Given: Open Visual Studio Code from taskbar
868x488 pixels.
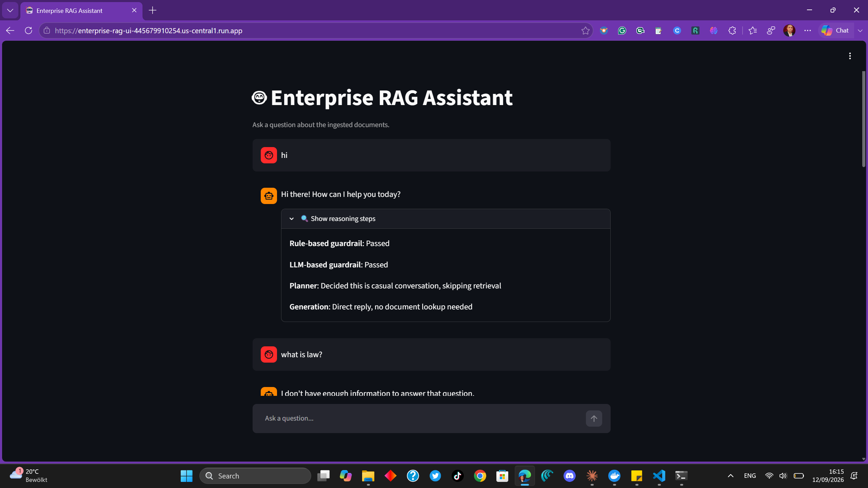Looking at the screenshot, I should [x=659, y=476].
